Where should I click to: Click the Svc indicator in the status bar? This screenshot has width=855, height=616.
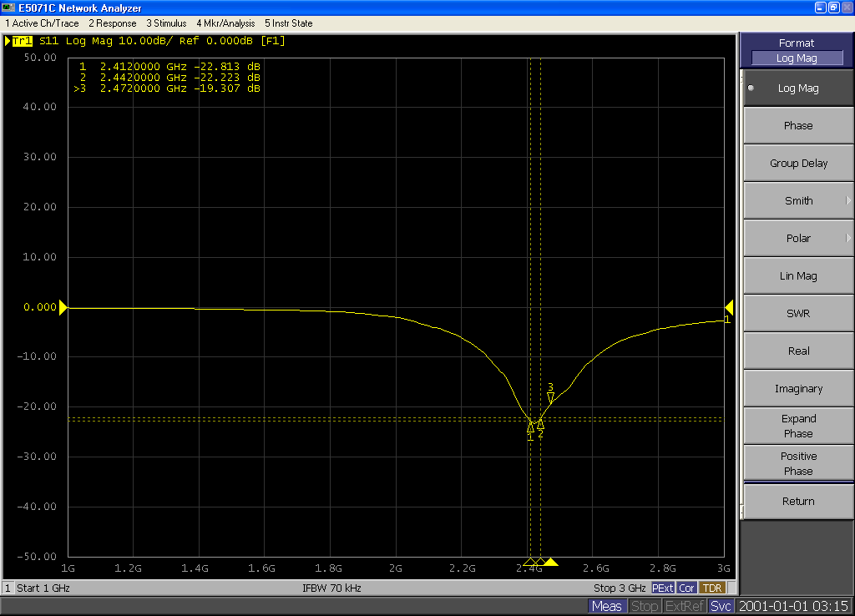pyautogui.click(x=720, y=606)
